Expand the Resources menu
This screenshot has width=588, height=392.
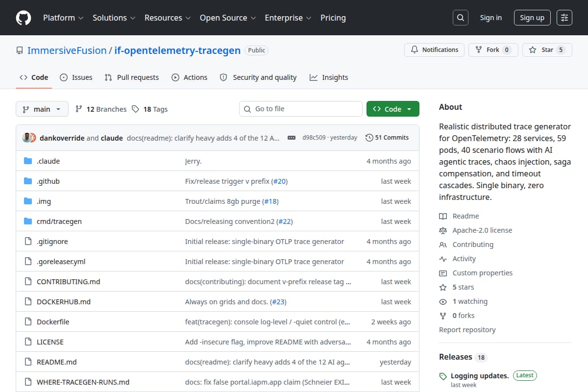coord(167,18)
